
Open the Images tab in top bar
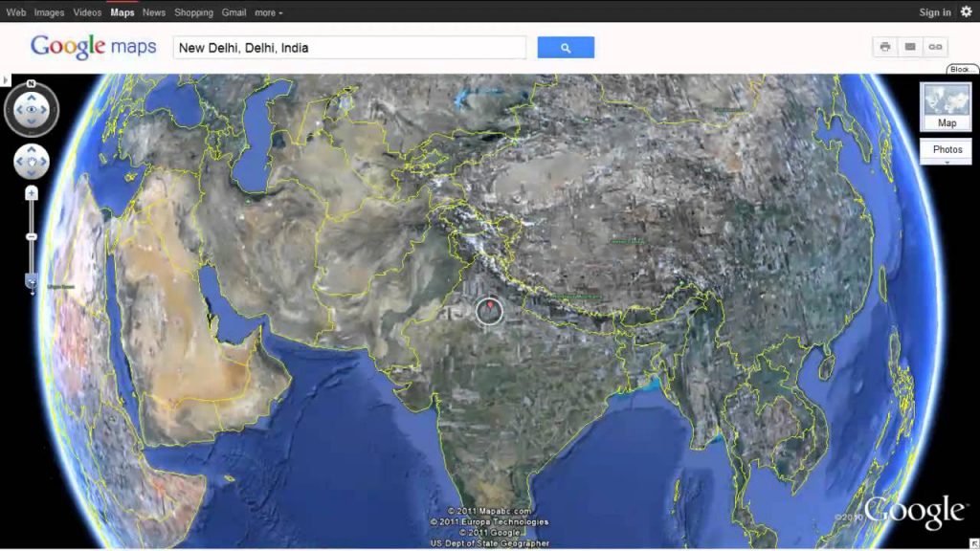pyautogui.click(x=49, y=12)
